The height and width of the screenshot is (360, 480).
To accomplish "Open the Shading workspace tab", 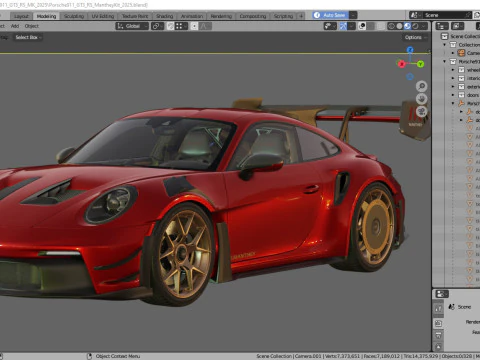I will (x=165, y=16).
